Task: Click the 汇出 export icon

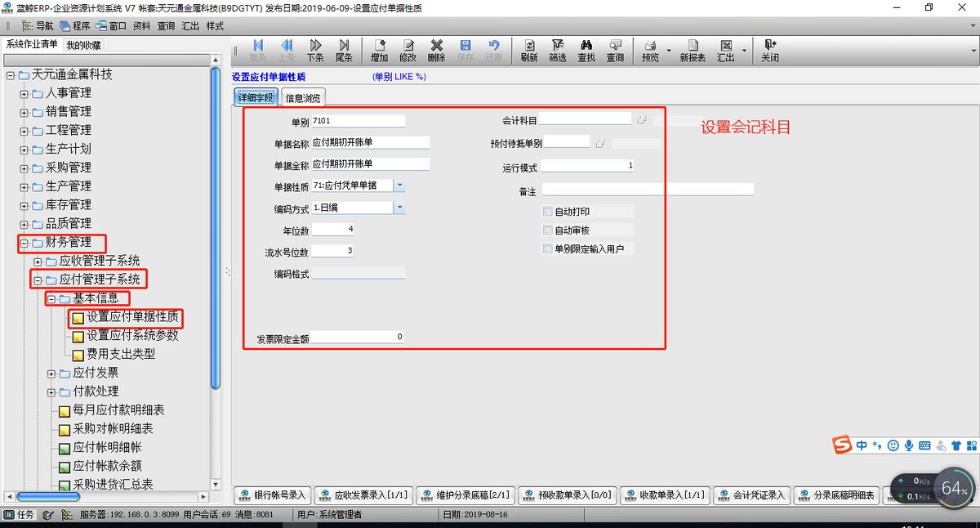Action: (725, 51)
